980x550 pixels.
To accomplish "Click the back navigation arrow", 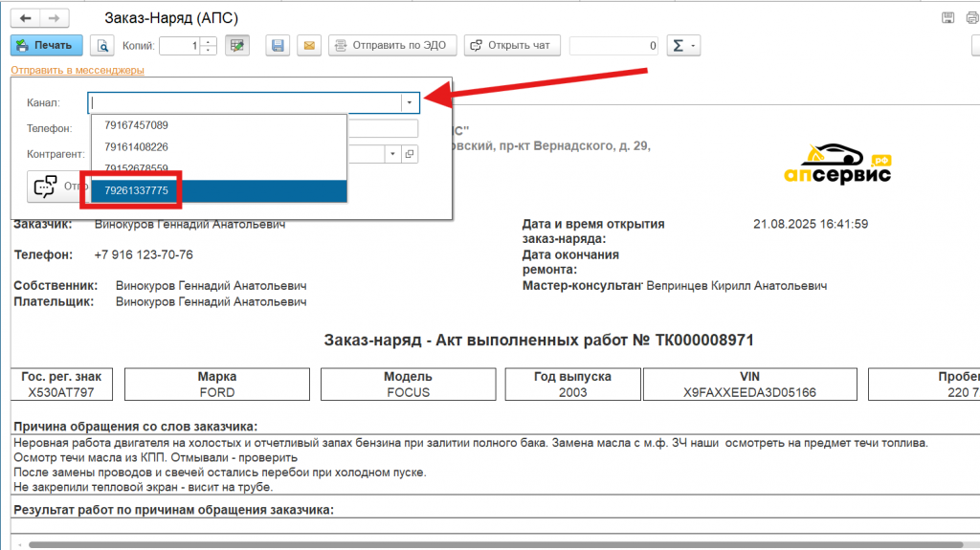I will pyautogui.click(x=25, y=18).
